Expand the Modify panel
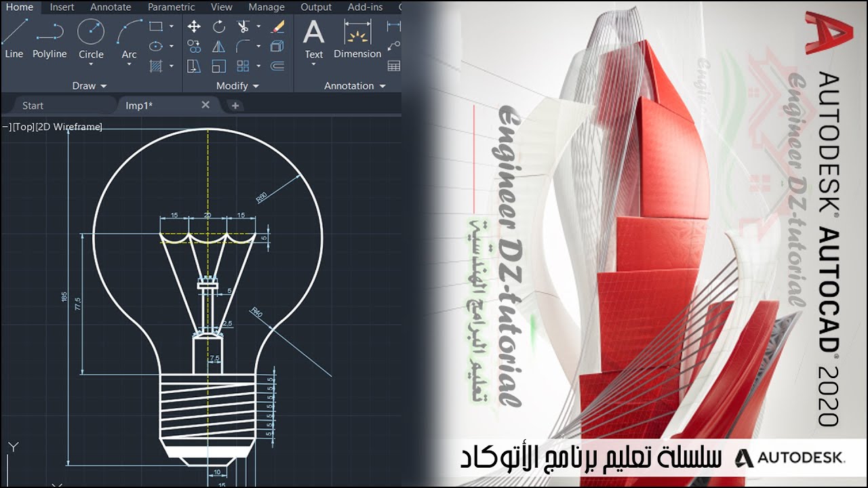The height and width of the screenshot is (488, 868). (x=237, y=86)
